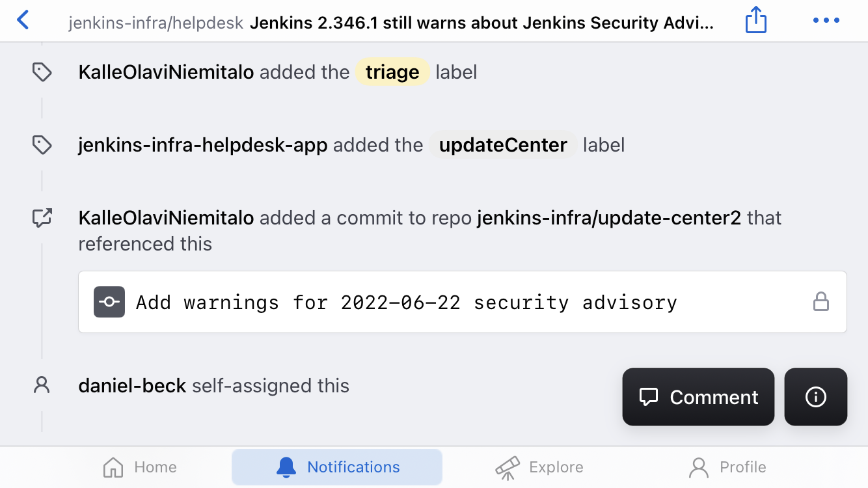Open the more options ellipsis menu
The width and height of the screenshot is (868, 488).
[825, 20]
